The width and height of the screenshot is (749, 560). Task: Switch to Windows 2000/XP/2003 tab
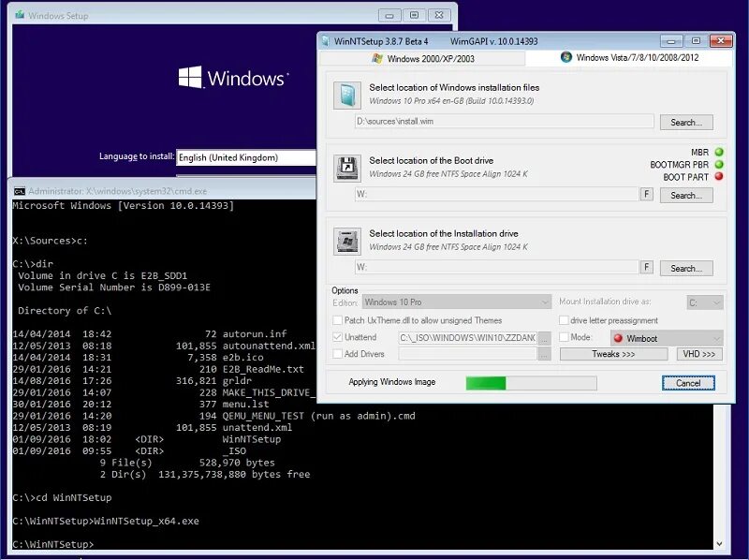(x=423, y=59)
